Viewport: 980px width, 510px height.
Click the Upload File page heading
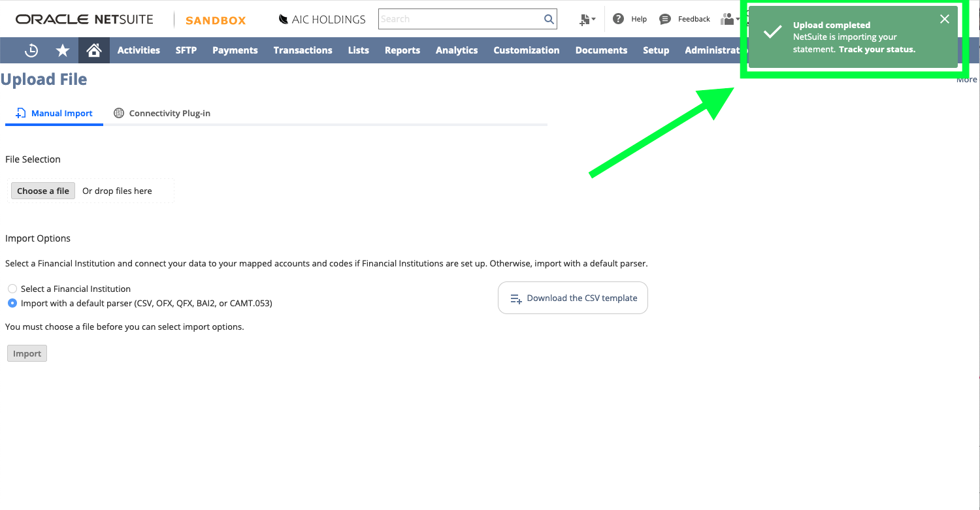(x=44, y=80)
